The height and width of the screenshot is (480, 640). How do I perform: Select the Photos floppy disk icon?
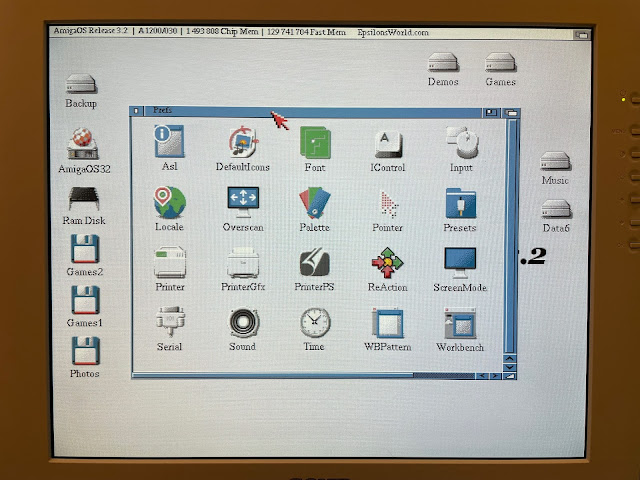pyautogui.click(x=85, y=351)
